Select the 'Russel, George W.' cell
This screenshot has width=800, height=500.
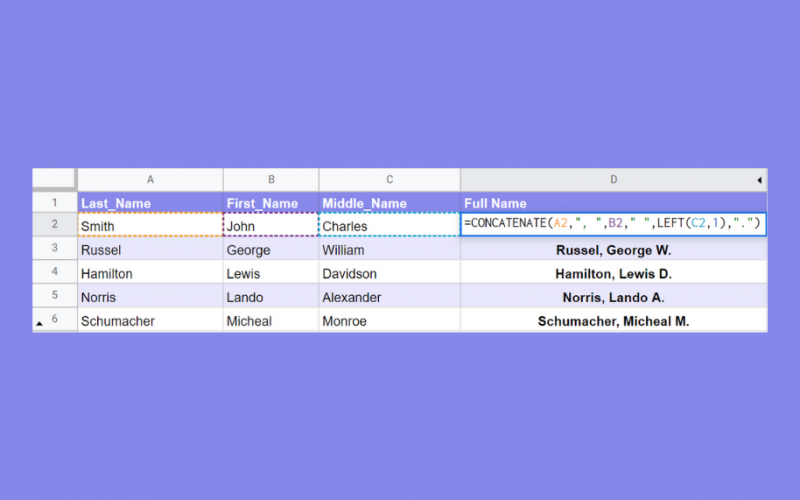click(613, 248)
